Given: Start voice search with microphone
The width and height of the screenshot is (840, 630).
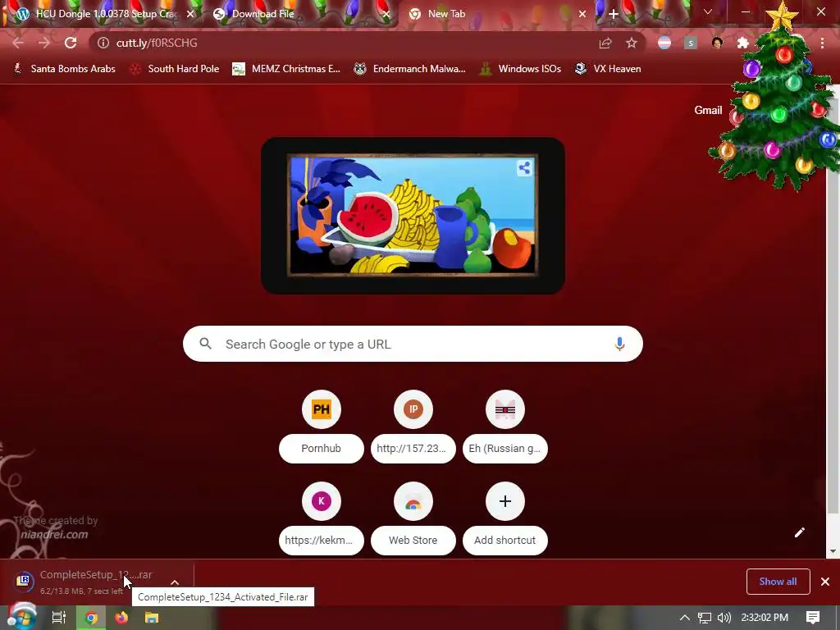Looking at the screenshot, I should (x=619, y=344).
